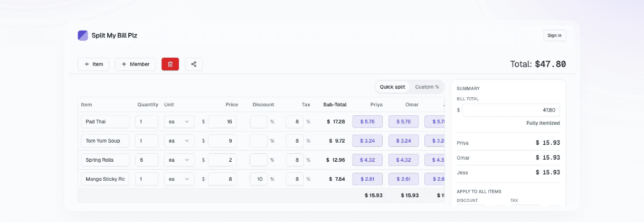The height and width of the screenshot is (222, 644).
Task: Toggle Omar's share of Mango Sticky Rice
Action: click(x=404, y=179)
